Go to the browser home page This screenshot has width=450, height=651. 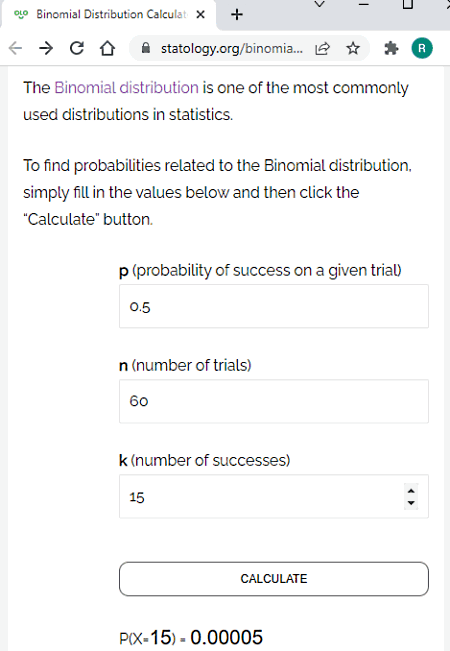[x=108, y=49]
